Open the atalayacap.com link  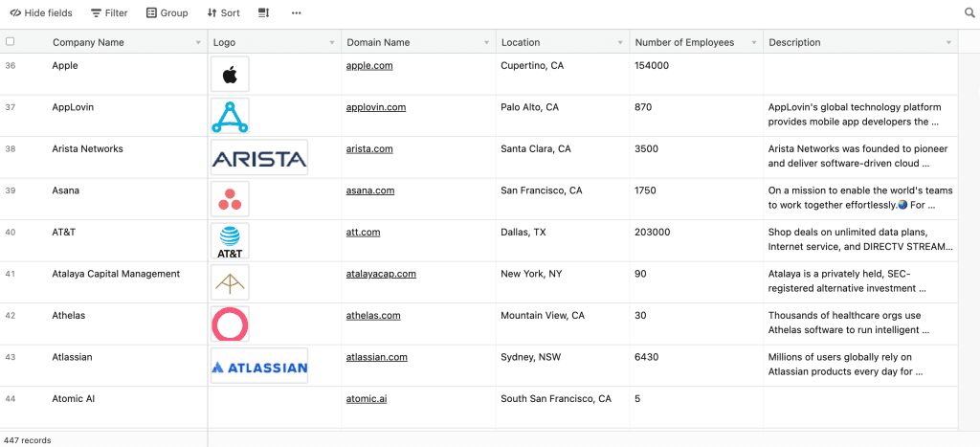click(x=381, y=273)
